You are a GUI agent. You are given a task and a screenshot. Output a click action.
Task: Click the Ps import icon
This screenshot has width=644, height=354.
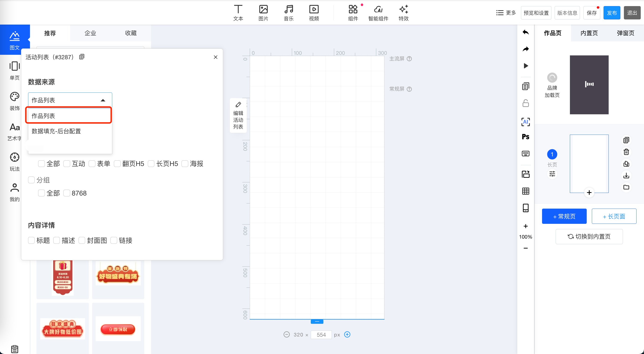click(525, 137)
